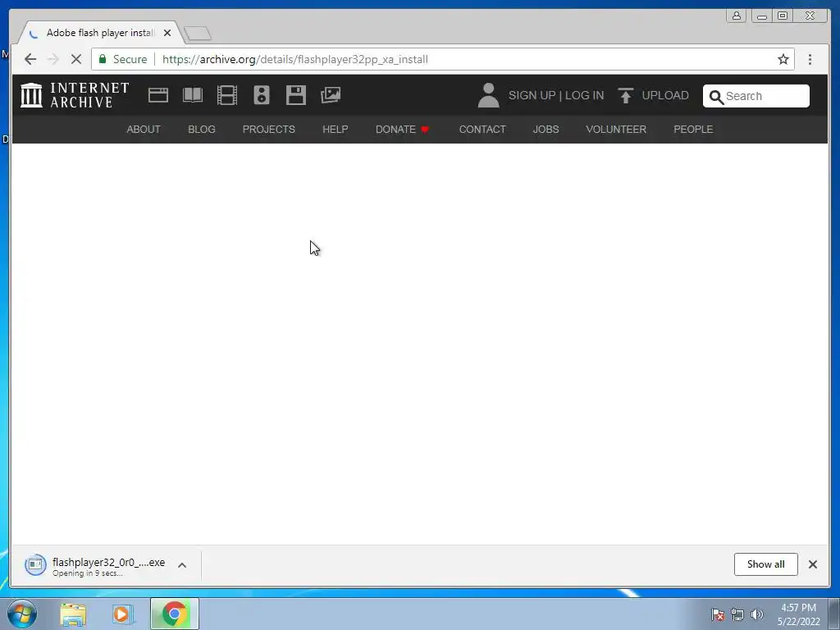840x630 pixels.
Task: Open the DONATE link
Action: [402, 130]
